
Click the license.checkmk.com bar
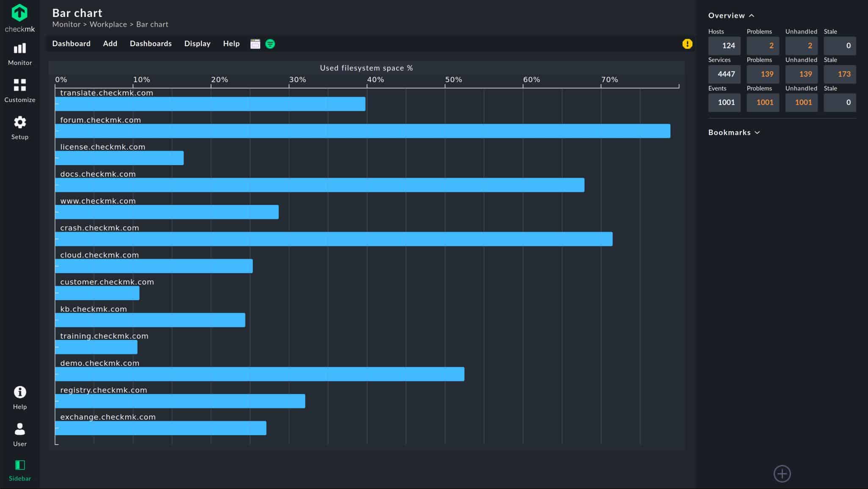point(119,158)
